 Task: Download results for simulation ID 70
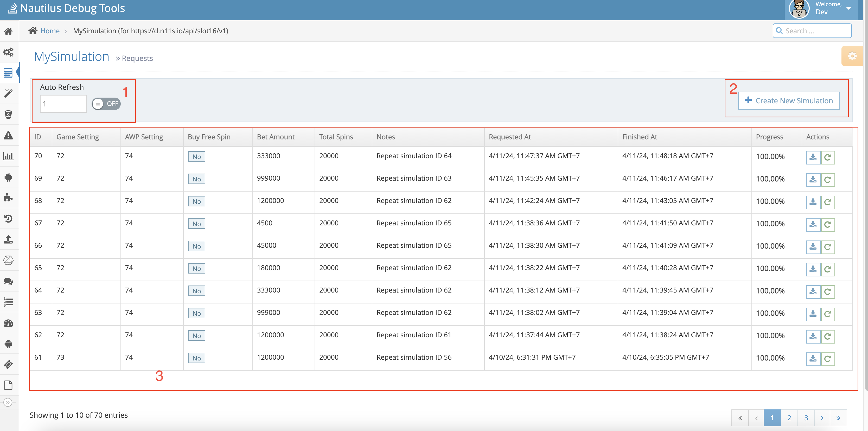[x=813, y=157]
